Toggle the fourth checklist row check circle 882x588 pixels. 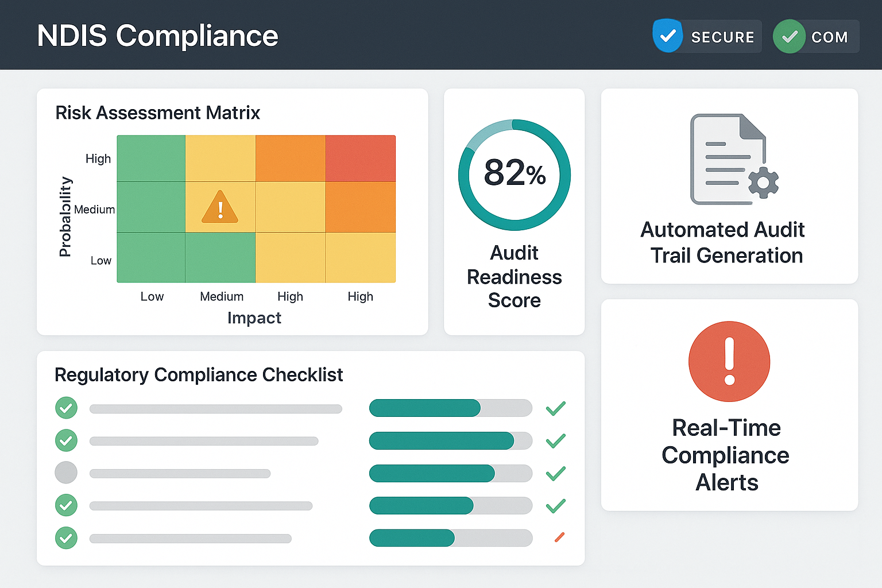66,505
